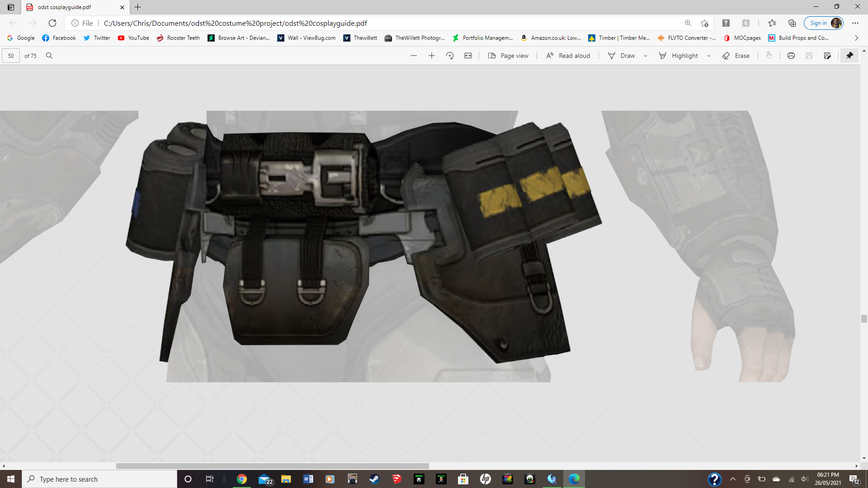Open Task View on the taskbar
The height and width of the screenshot is (488, 868).
pyautogui.click(x=209, y=479)
